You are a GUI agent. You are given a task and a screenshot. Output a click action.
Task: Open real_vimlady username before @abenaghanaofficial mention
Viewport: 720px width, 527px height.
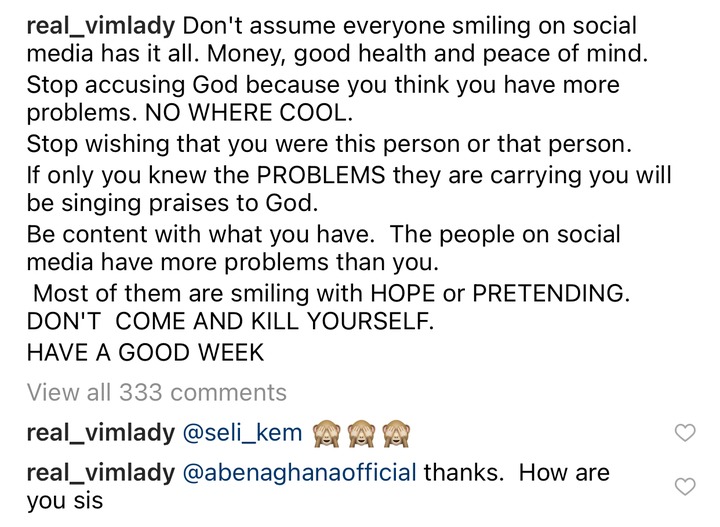click(x=101, y=473)
